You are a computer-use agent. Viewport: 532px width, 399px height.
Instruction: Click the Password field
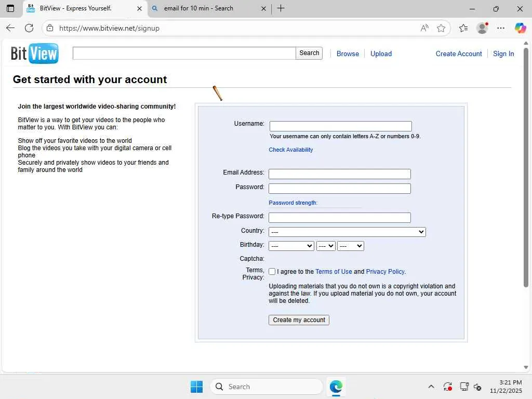pyautogui.click(x=340, y=188)
